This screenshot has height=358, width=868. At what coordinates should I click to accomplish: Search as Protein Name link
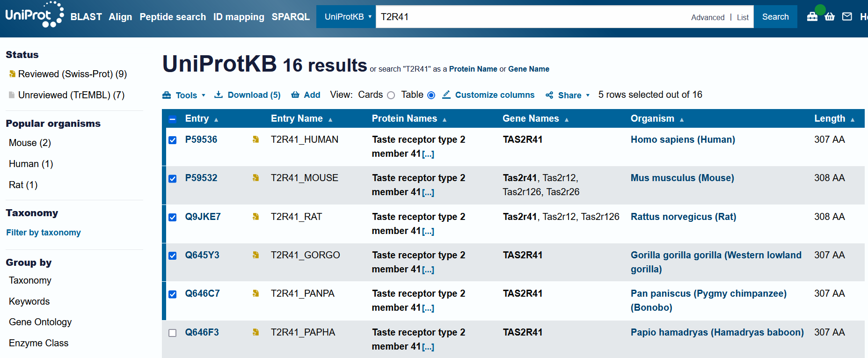tap(473, 69)
